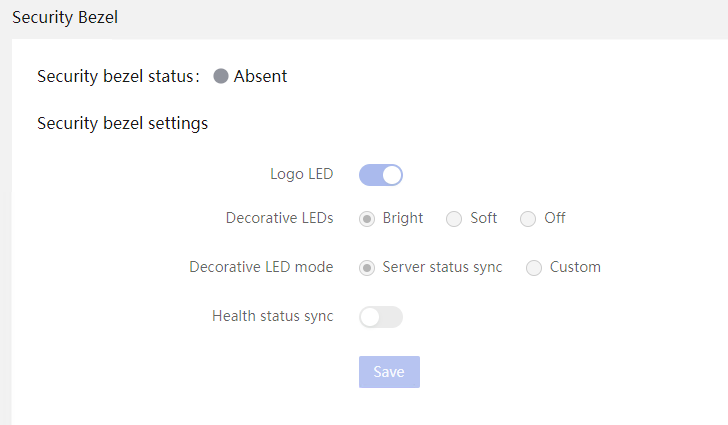
Task: Click the Absent status text
Action: tap(260, 76)
